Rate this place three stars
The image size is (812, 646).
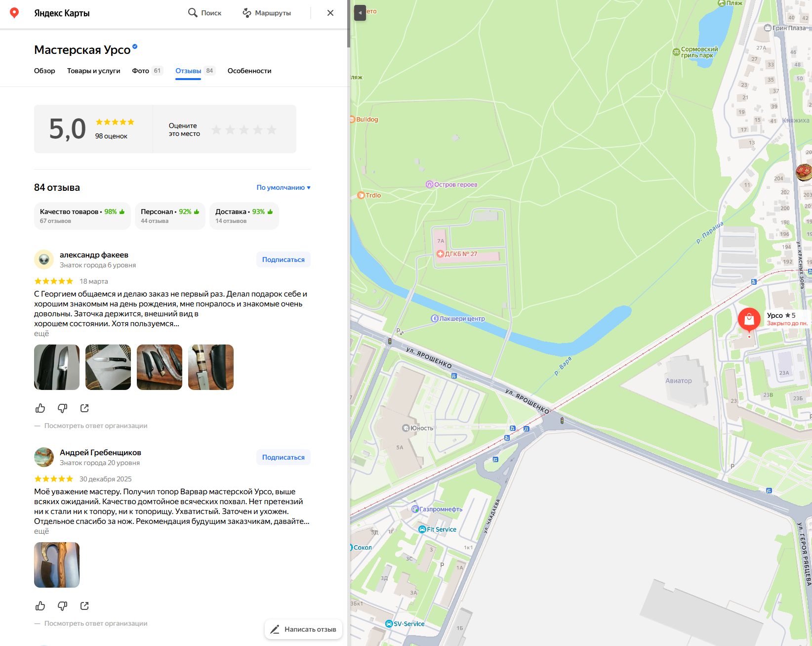[x=244, y=129]
